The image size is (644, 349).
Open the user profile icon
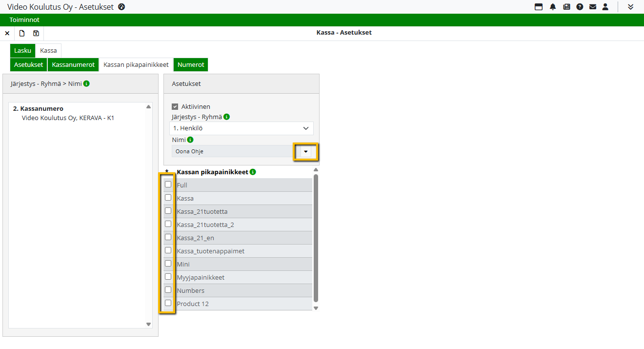605,7
